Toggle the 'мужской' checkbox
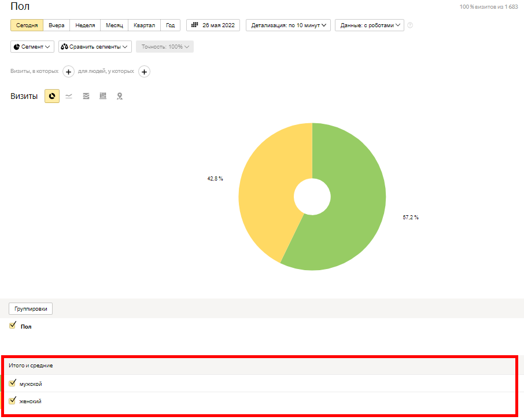524x420 pixels. (x=13, y=383)
